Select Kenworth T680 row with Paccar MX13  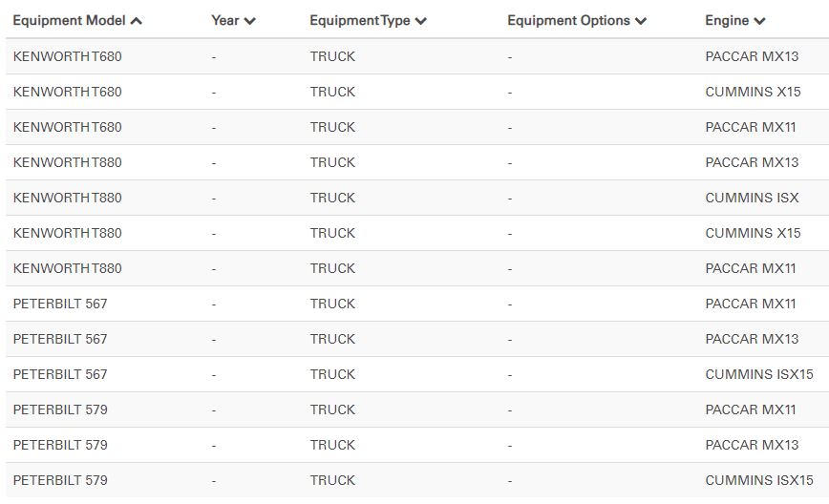[67, 56]
